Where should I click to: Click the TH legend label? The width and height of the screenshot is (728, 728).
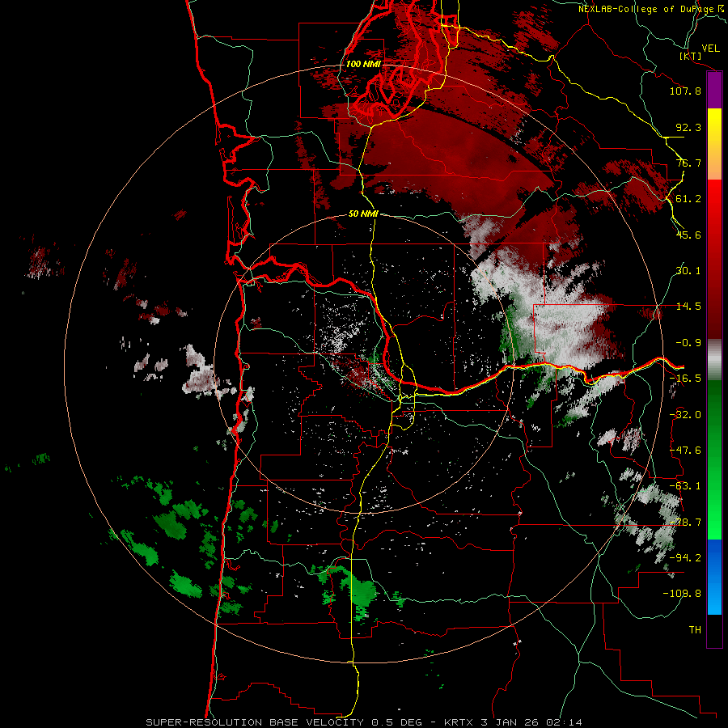coord(695,629)
